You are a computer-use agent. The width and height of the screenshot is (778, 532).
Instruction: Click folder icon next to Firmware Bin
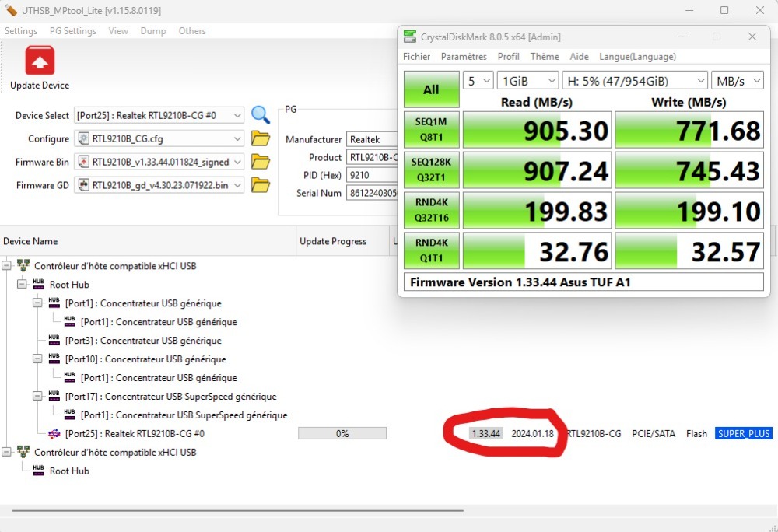261,162
